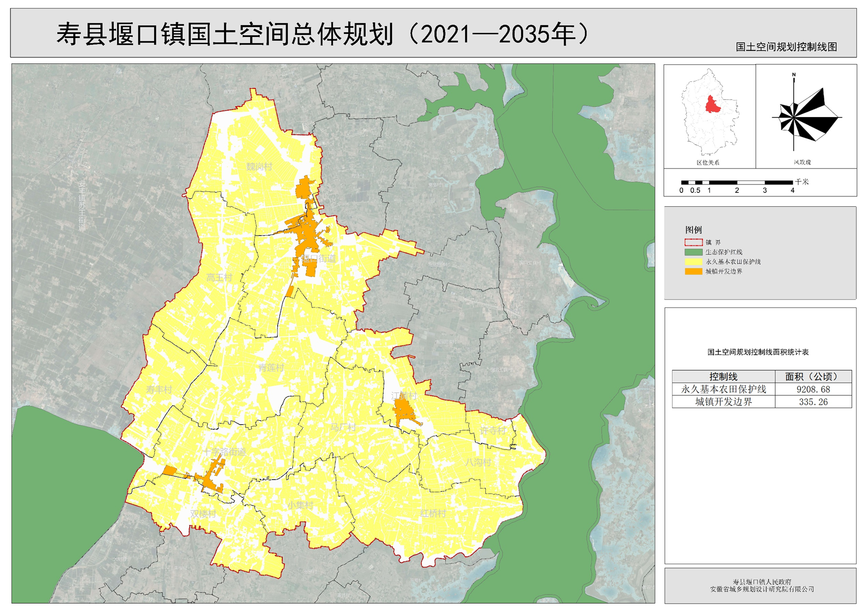Click the red region in location inset map

pyautogui.click(x=713, y=105)
